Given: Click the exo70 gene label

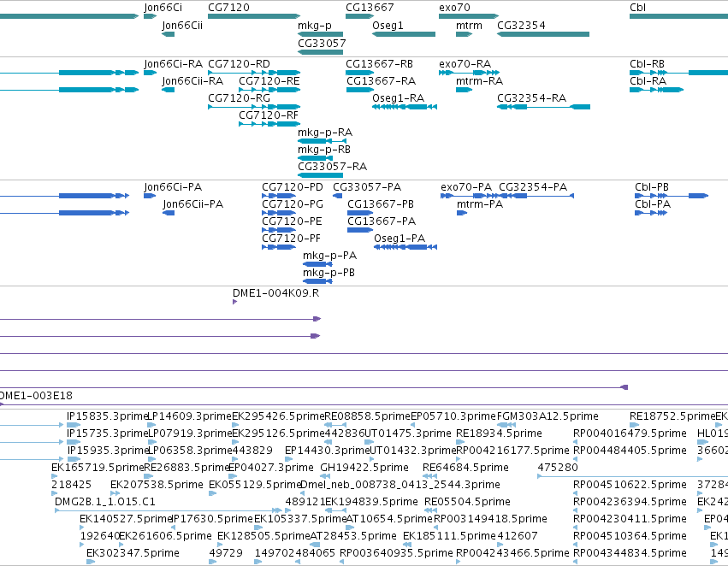Looking at the screenshot, I should coord(454,8).
